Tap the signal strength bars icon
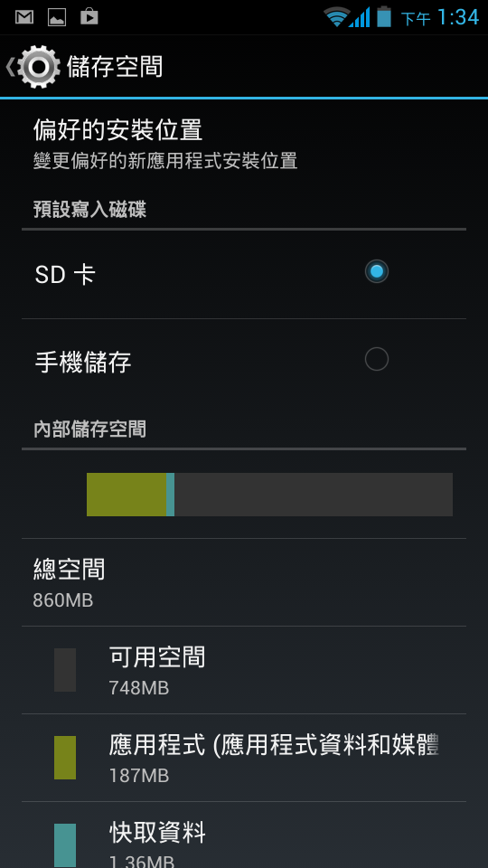The width and height of the screenshot is (488, 868). (360, 17)
